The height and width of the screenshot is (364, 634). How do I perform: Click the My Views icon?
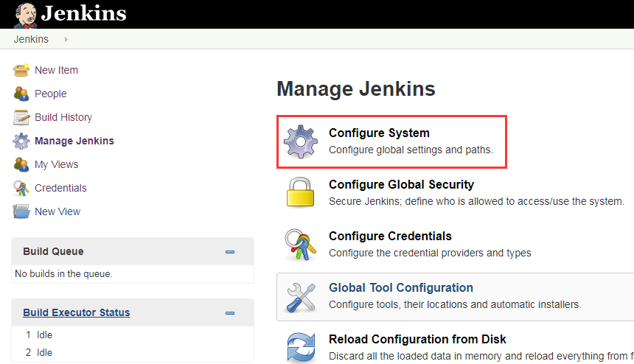21,164
